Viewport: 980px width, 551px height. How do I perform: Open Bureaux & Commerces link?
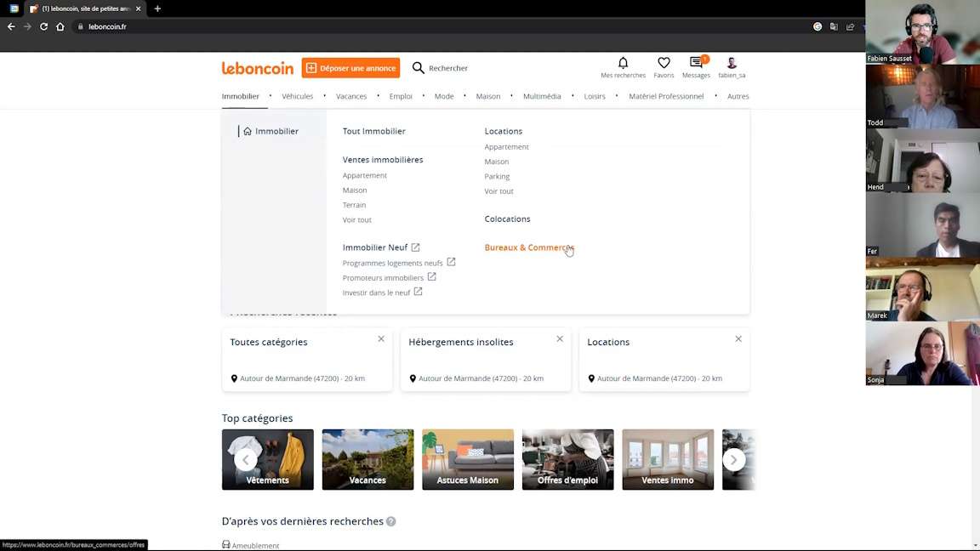[529, 247]
